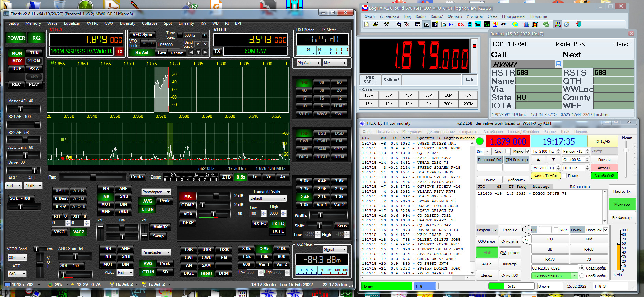Click the new file icon in LogHX toolbar

[x=367, y=24]
